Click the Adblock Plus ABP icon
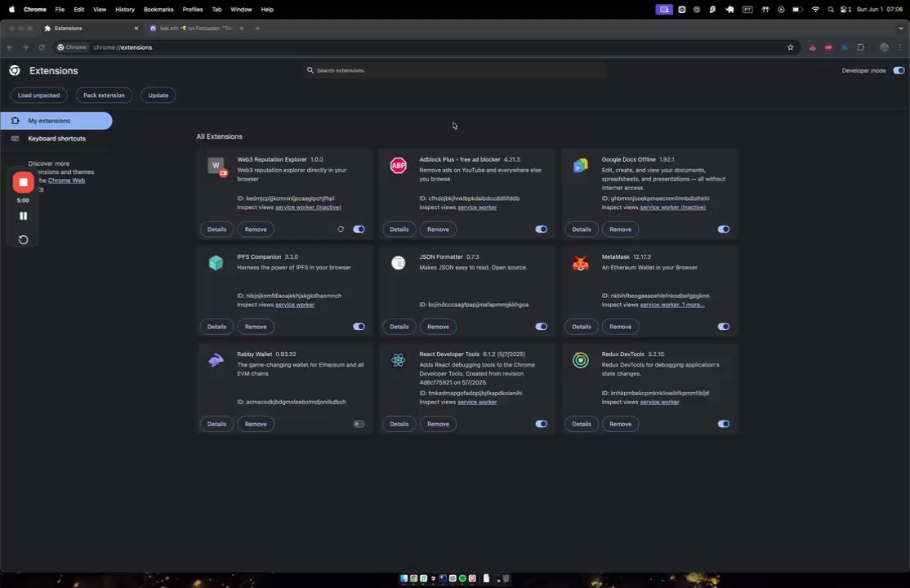Image resolution: width=910 pixels, height=588 pixels. click(x=398, y=166)
